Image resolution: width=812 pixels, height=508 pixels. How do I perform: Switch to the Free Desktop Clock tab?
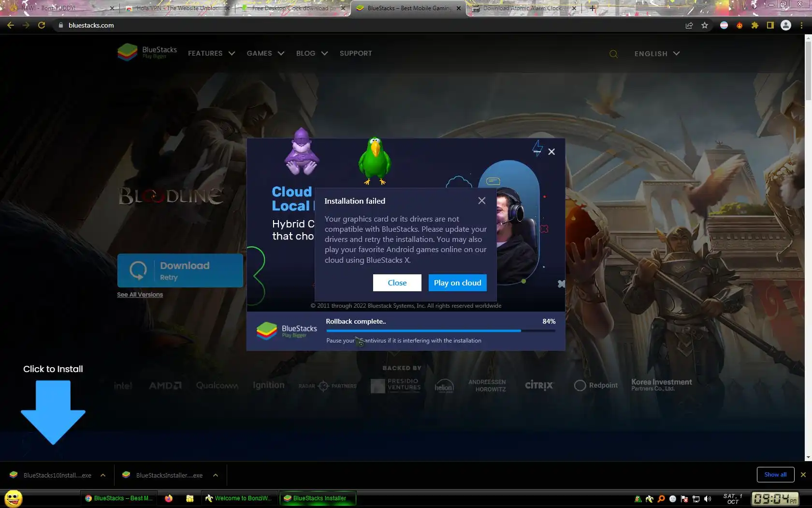click(x=292, y=8)
